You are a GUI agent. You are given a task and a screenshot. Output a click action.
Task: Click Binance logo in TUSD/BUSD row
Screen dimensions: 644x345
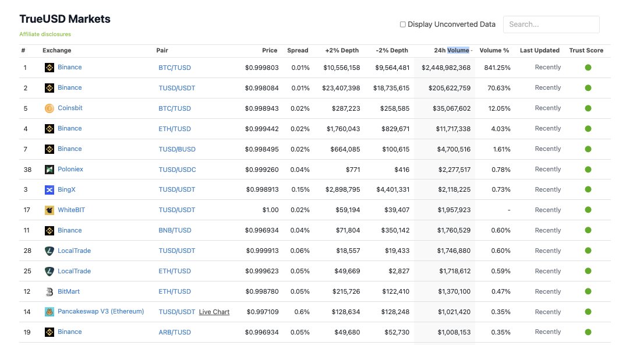coord(49,149)
